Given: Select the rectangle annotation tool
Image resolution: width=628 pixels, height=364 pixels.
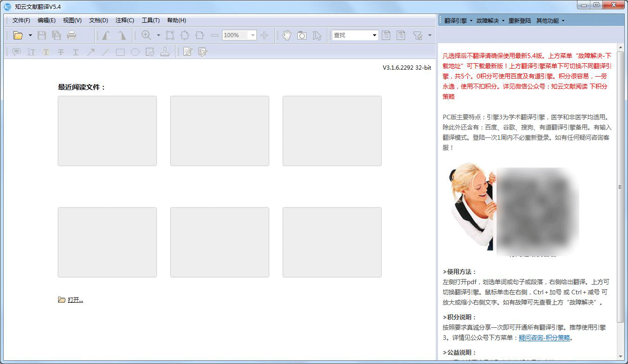Looking at the screenshot, I should pyautogui.click(x=120, y=52).
